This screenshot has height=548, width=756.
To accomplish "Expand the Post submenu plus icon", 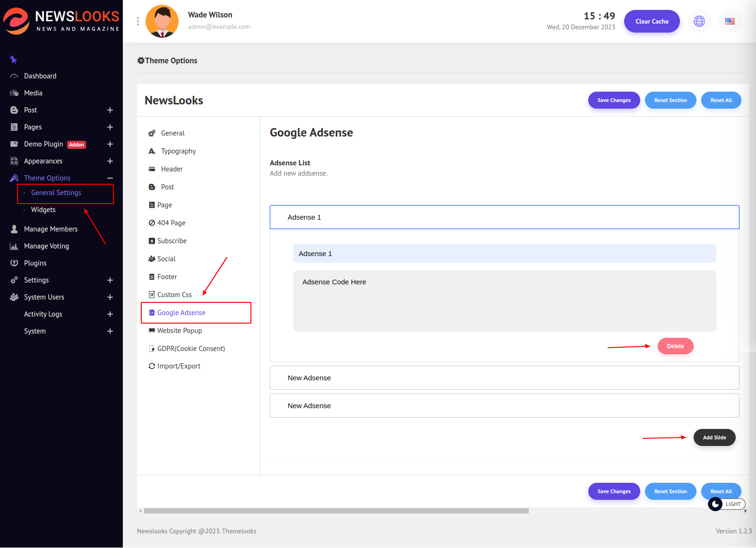I will coord(110,110).
